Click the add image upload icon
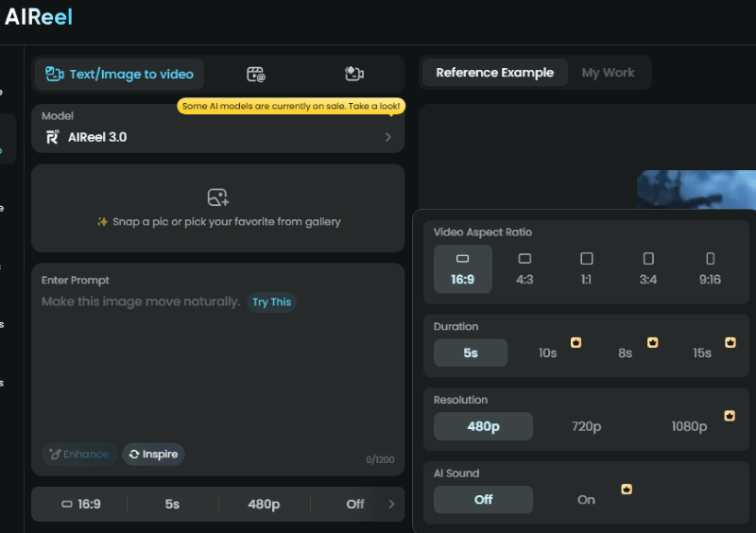 [218, 198]
